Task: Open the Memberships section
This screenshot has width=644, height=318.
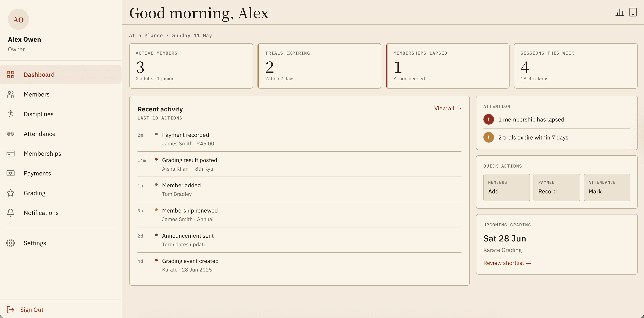Action: click(61, 154)
